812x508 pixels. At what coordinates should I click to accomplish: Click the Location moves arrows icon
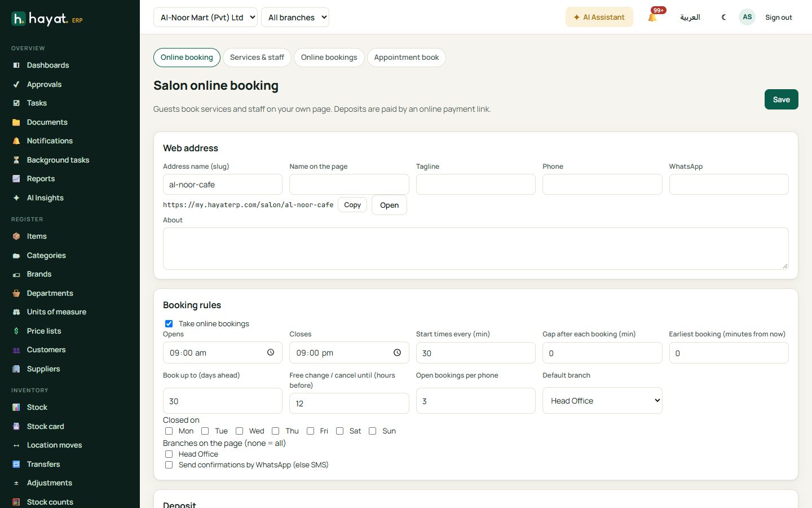(16, 445)
